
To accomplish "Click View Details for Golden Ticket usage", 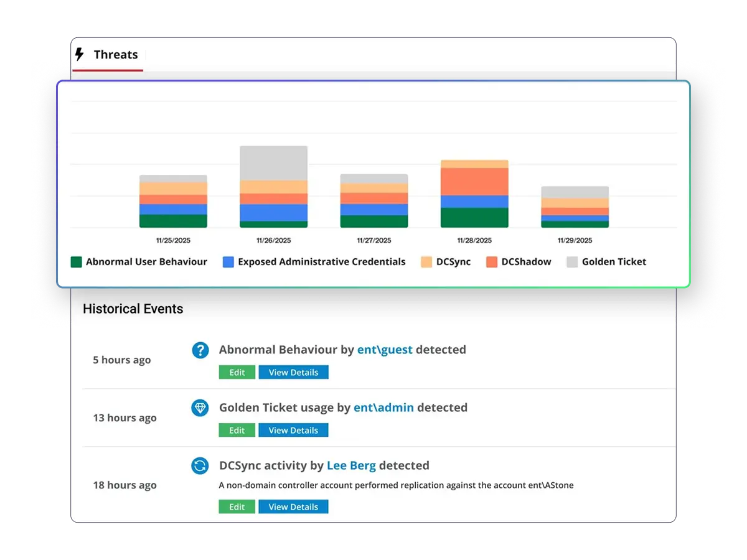I will 293,429.
